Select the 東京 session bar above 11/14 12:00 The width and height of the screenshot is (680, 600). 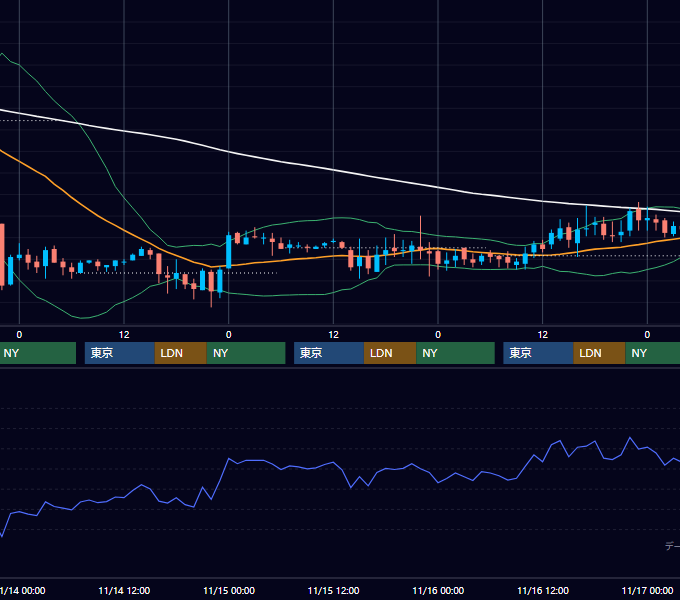(x=120, y=353)
